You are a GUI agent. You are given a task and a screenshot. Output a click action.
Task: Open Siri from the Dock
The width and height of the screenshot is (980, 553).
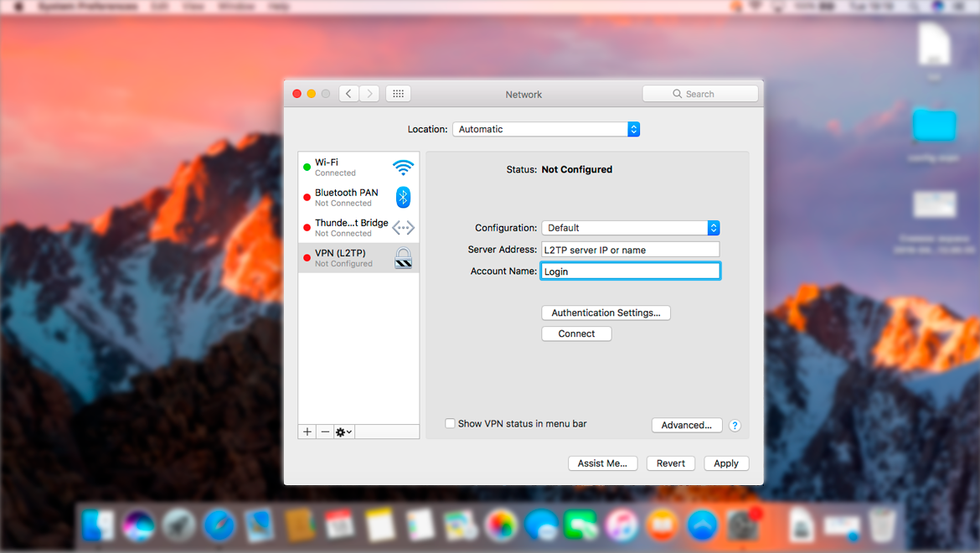click(138, 525)
